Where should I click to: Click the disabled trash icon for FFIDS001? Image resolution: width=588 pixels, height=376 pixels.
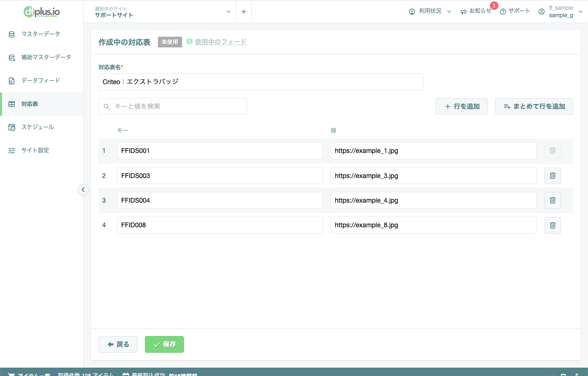tap(553, 151)
